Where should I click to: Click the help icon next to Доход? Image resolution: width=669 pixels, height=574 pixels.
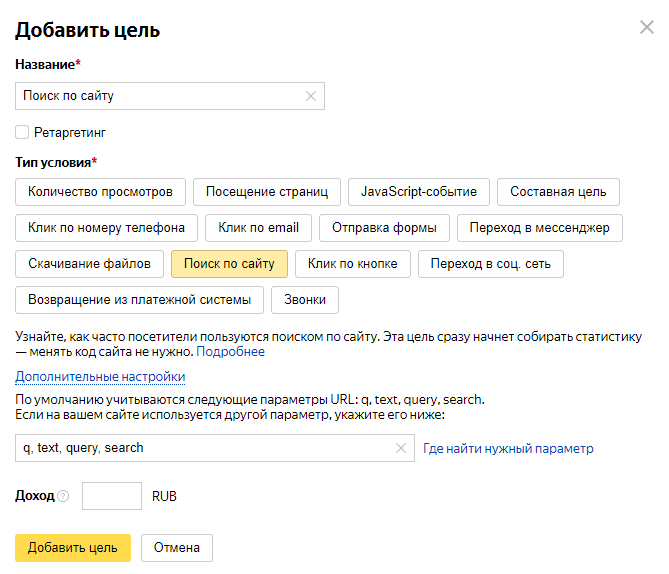(63, 496)
